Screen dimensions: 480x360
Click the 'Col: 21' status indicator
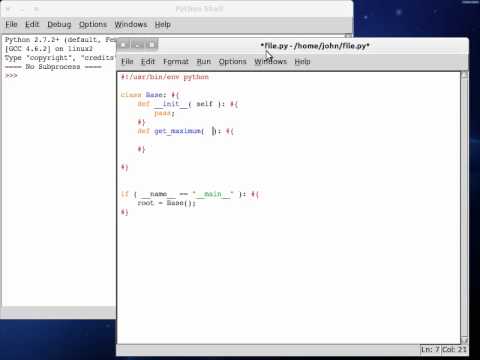(454, 349)
